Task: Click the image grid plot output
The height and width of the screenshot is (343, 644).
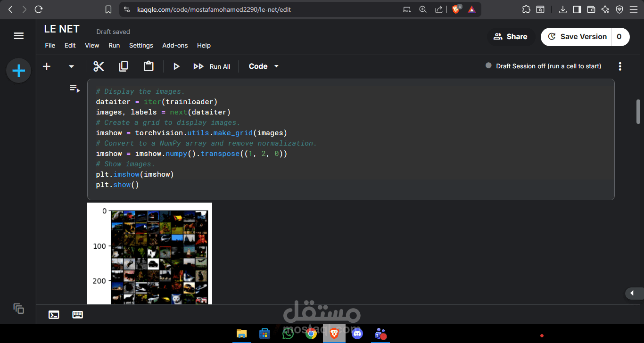Action: click(x=149, y=253)
